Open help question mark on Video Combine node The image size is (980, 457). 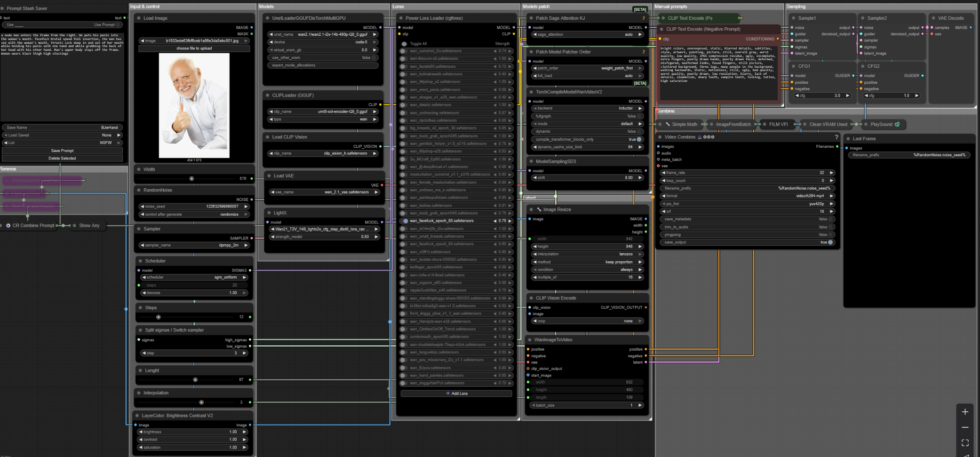836,137
